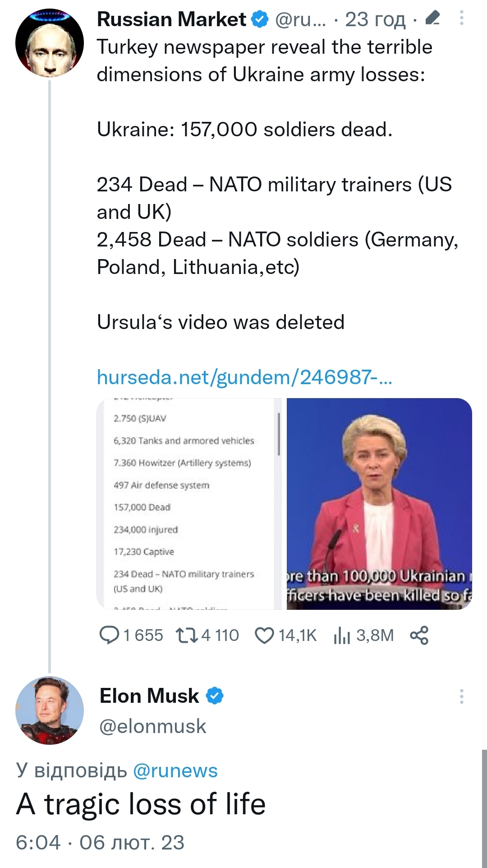This screenshot has height=868, width=487.
Task: Tap the Russian Market account name
Action: pyautogui.click(x=171, y=20)
